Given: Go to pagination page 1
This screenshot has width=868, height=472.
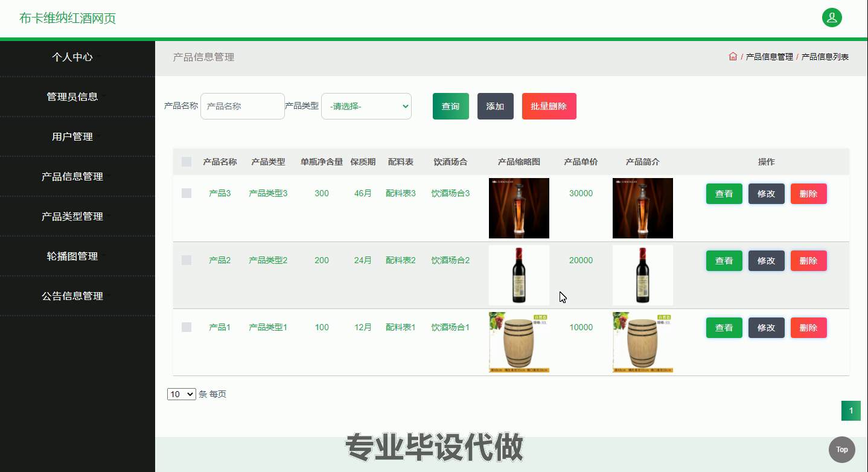Looking at the screenshot, I should (851, 411).
